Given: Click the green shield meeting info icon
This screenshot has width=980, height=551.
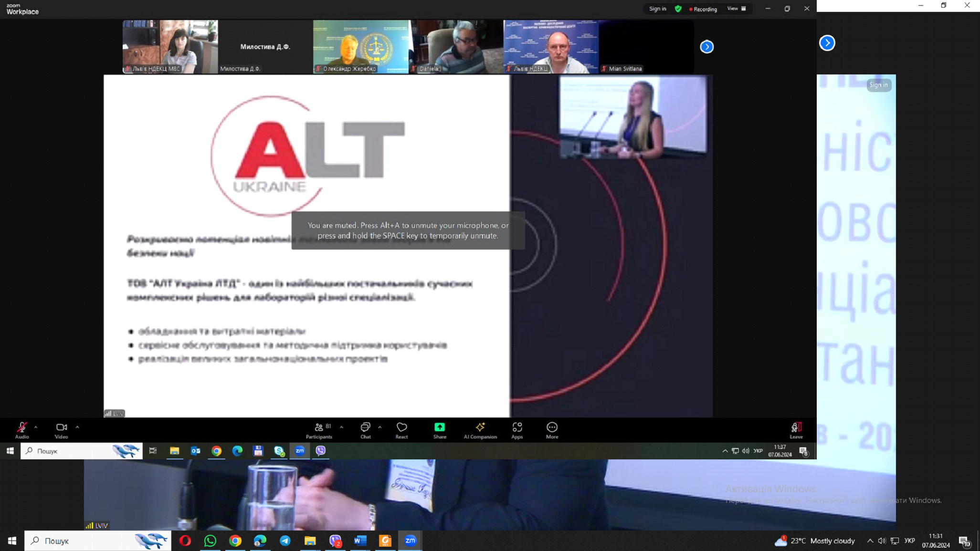Looking at the screenshot, I should [x=678, y=9].
